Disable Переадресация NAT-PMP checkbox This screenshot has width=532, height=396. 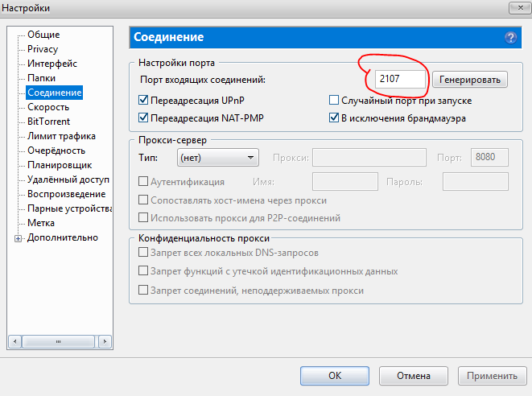(x=144, y=118)
